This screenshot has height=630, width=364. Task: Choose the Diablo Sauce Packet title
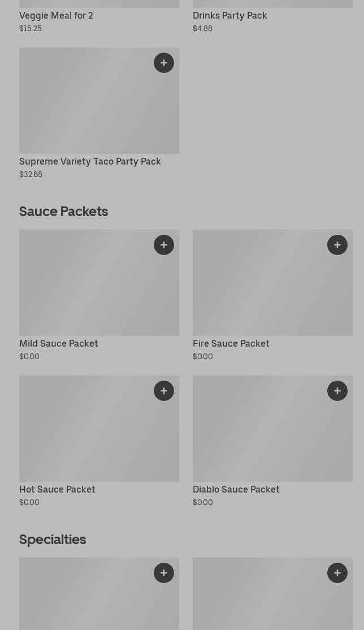point(236,490)
